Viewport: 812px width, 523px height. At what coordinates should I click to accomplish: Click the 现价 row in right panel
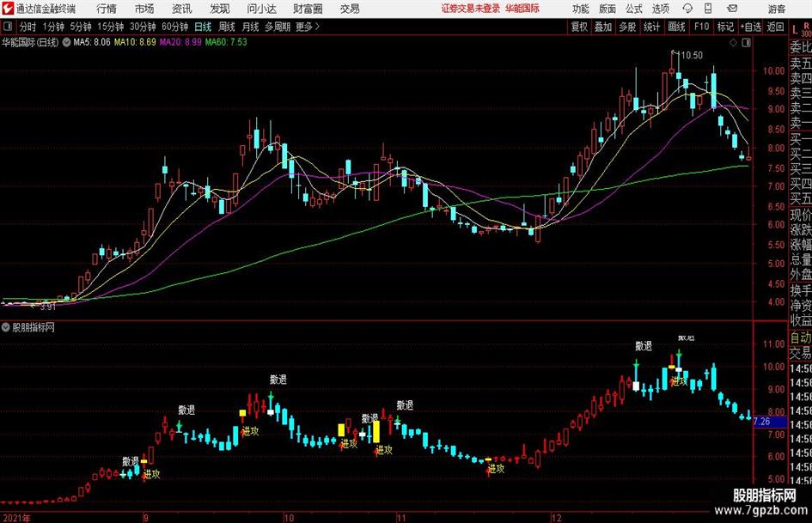(x=801, y=215)
